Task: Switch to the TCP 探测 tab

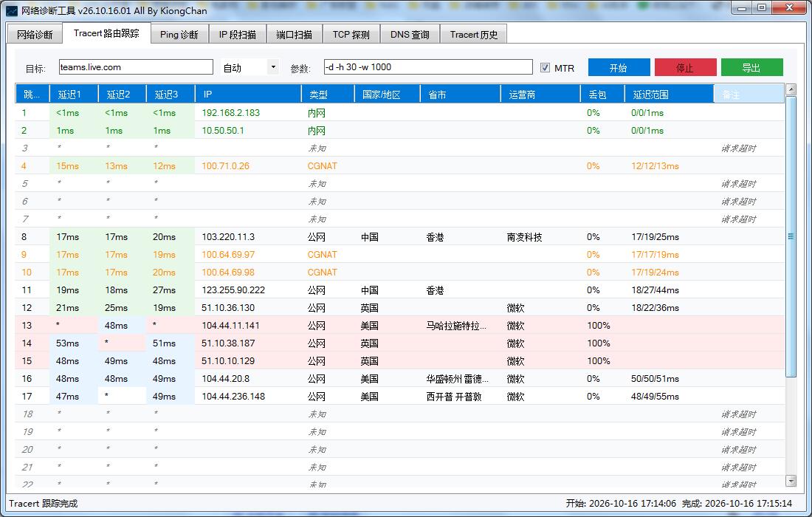Action: pos(351,35)
